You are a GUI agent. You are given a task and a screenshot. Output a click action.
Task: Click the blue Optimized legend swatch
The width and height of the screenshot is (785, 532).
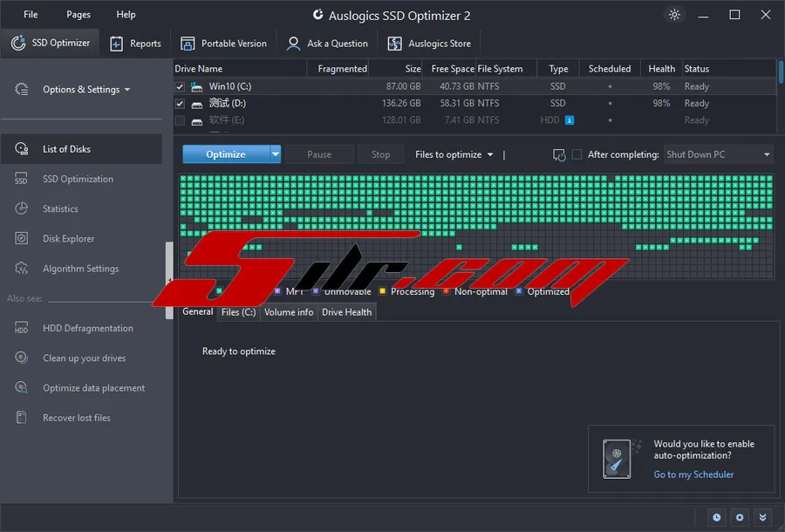519,291
